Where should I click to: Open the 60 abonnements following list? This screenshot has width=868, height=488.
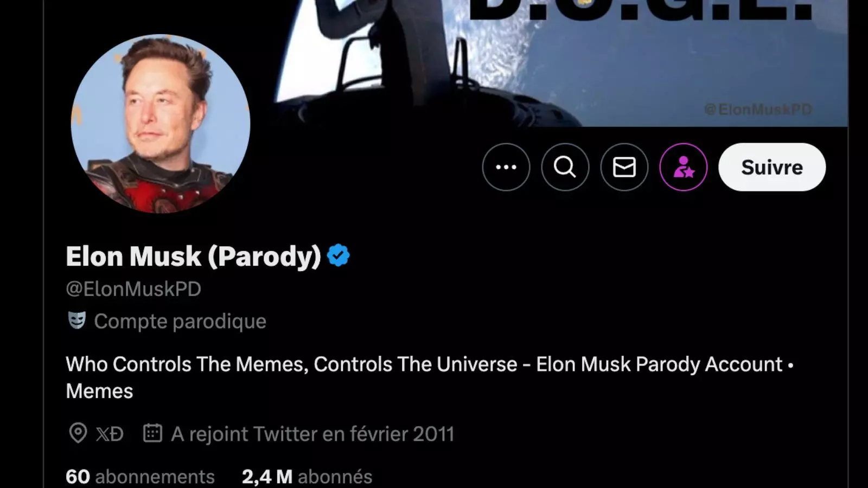pos(140,477)
